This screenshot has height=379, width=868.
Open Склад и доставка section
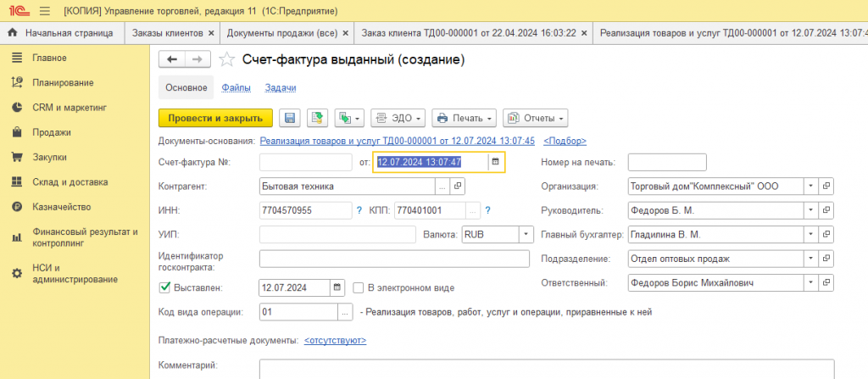click(70, 182)
